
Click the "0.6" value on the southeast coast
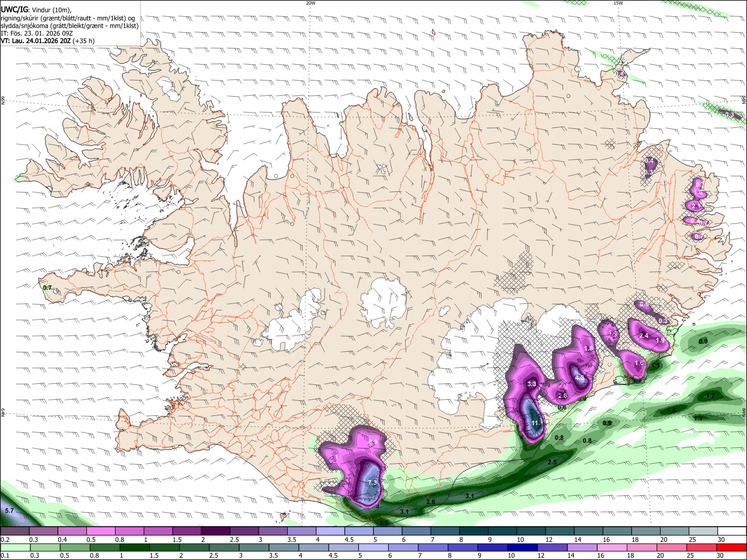[x=562, y=408]
